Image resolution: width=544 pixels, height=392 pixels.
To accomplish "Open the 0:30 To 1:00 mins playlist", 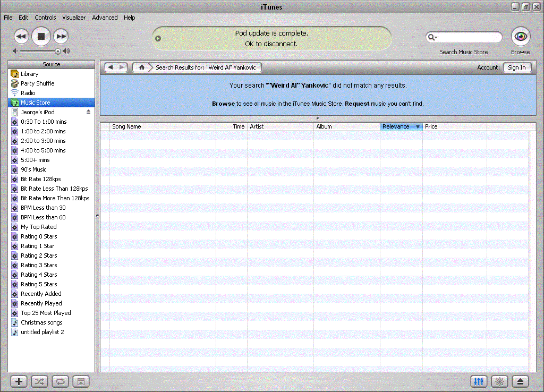I will tap(52, 122).
